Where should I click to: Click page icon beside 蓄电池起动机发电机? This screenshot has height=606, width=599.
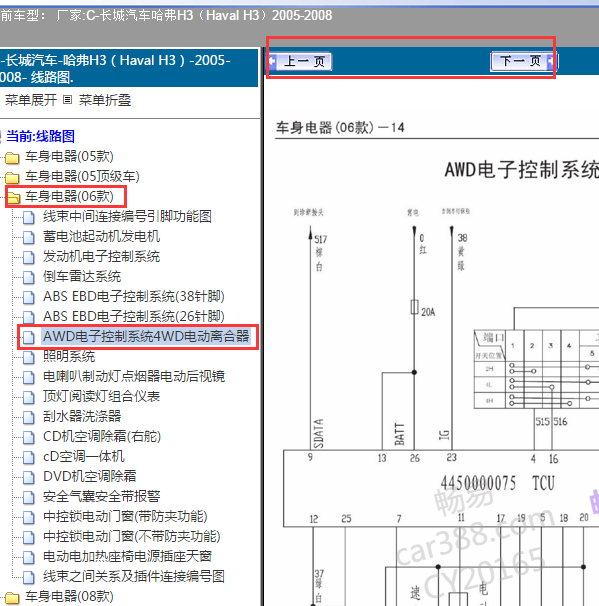[x=29, y=237]
